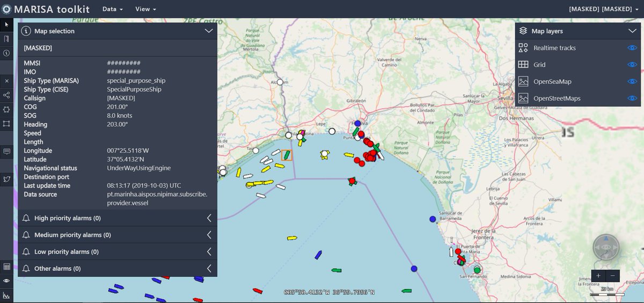This screenshot has height=303, width=644.
Task: Toggle OpenStreetMaps layer visibility
Action: 632,98
